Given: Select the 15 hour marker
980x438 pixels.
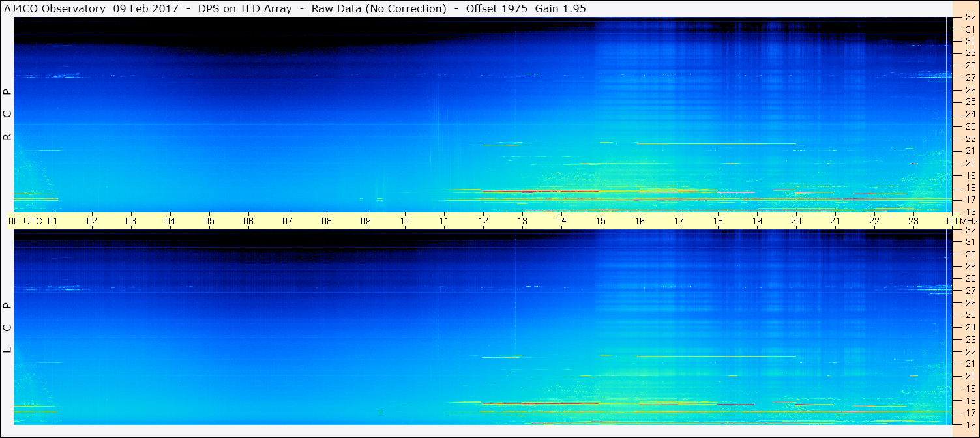Looking at the screenshot, I should 601,221.
